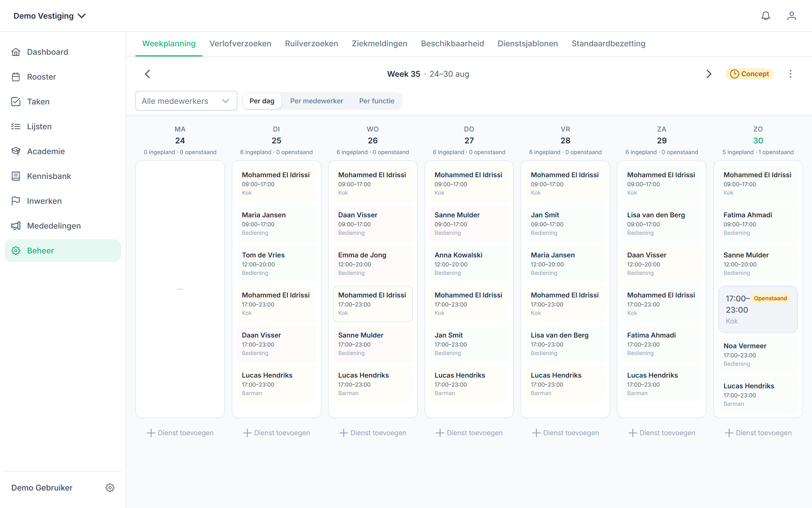The width and height of the screenshot is (812, 508).
Task: Open the Rooster menu item
Action: coord(63,77)
